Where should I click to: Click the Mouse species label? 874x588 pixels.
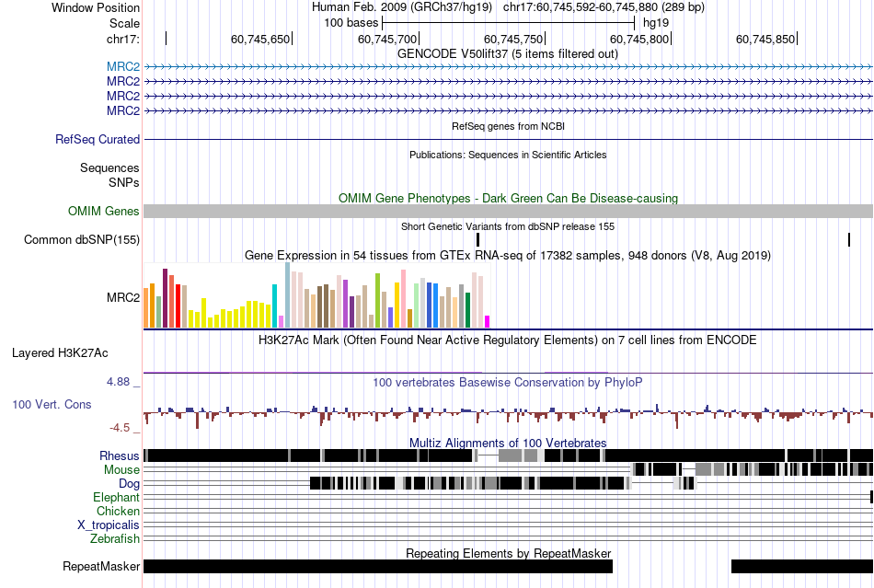point(121,470)
